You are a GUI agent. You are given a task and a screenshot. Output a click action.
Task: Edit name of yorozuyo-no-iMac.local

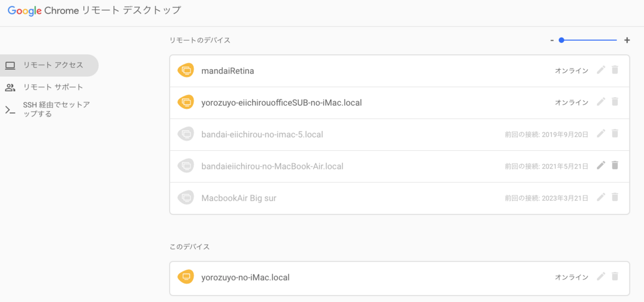click(601, 277)
